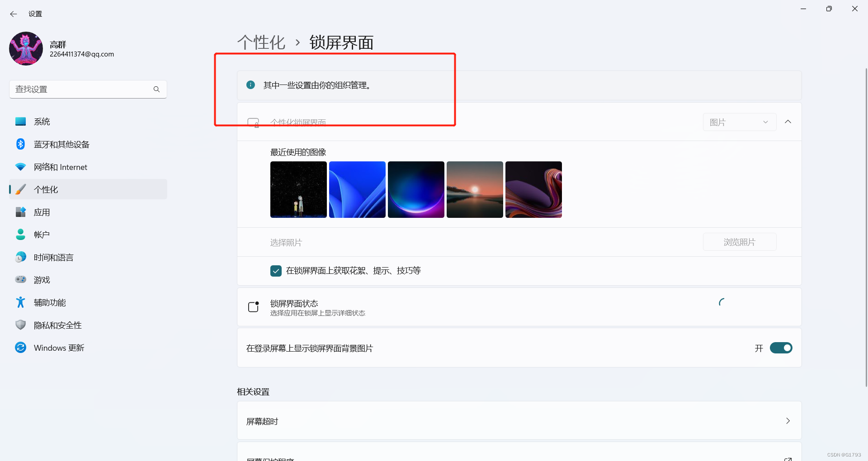
Task: Click the Wi-Fi icon for 网络和 Internet
Action: coord(20,167)
